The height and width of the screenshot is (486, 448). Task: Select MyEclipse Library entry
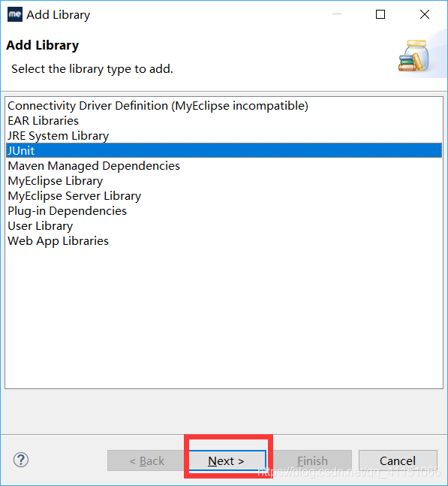pyautogui.click(x=224, y=181)
